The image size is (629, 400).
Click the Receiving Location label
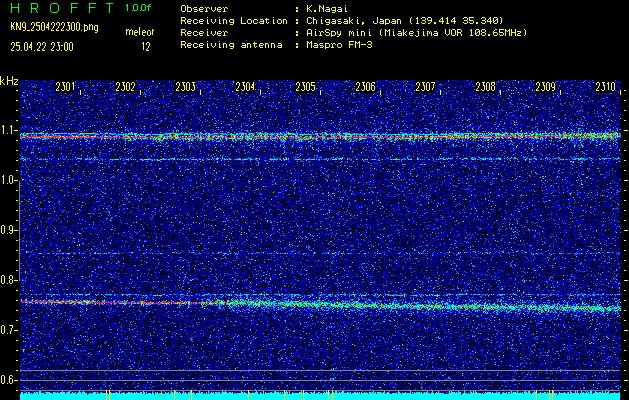(234, 20)
